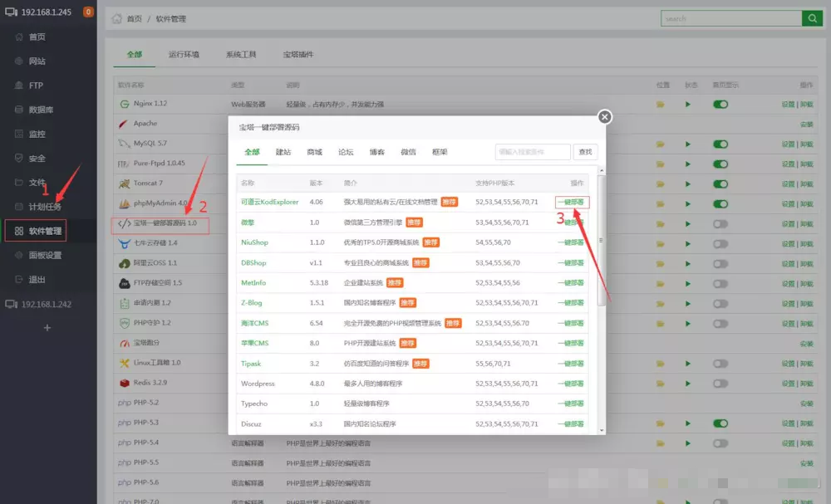Select 建站 tab in deploy dialog
This screenshot has width=831, height=504.
[x=283, y=152]
